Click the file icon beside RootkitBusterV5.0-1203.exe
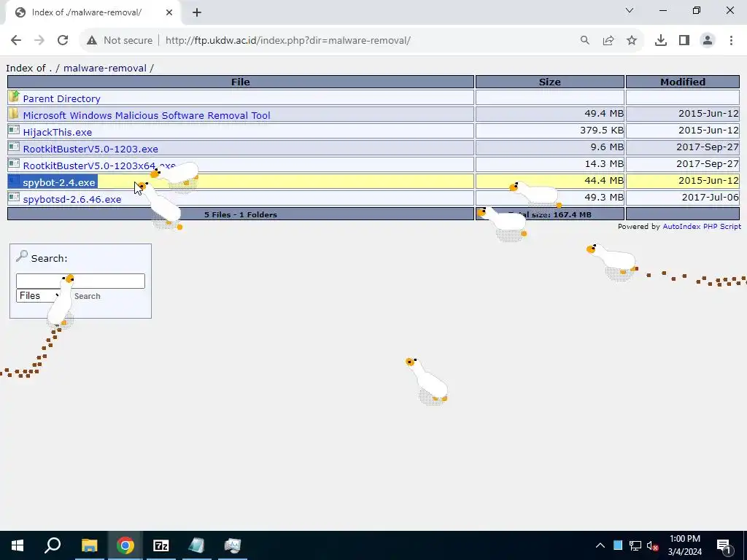Image resolution: width=747 pixels, height=560 pixels. 14,147
